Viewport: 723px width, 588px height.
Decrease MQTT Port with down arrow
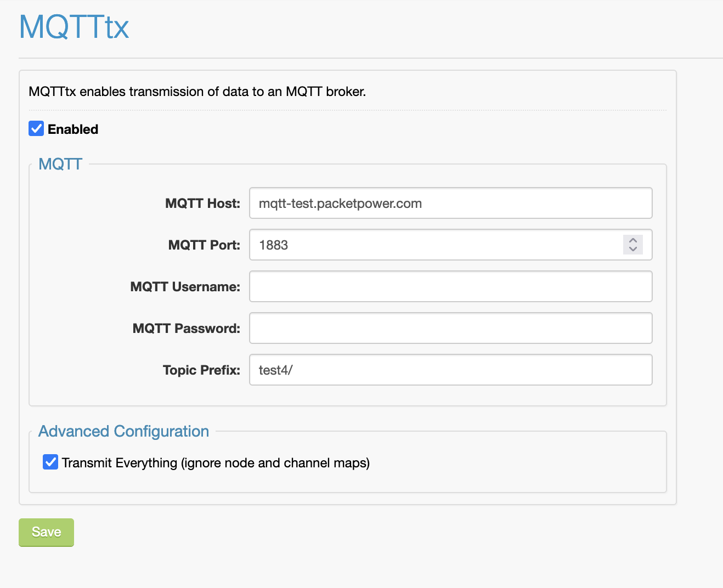tap(632, 250)
